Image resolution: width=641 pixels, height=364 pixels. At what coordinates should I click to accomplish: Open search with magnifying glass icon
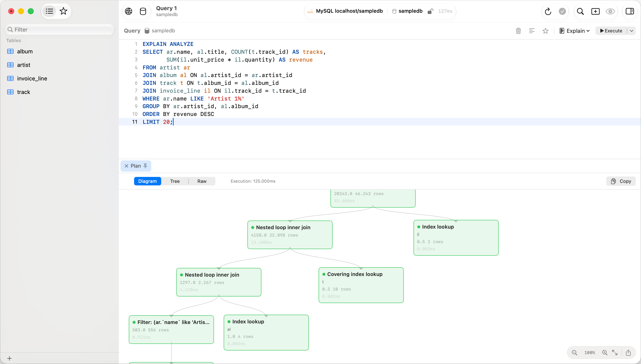pos(580,11)
